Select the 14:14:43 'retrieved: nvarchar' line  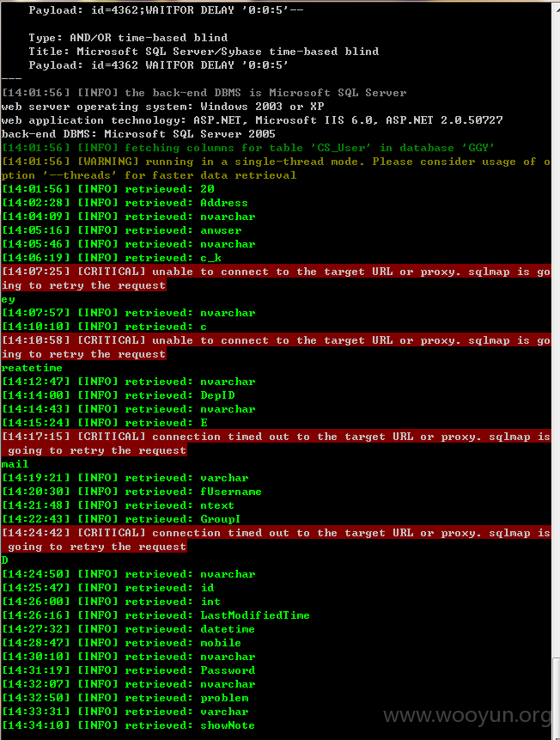coord(128,409)
